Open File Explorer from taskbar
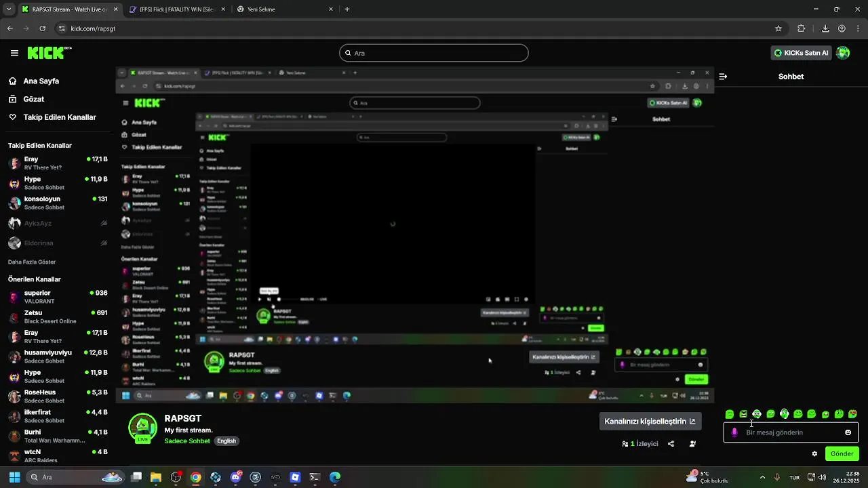The width and height of the screenshot is (868, 488). [x=156, y=477]
